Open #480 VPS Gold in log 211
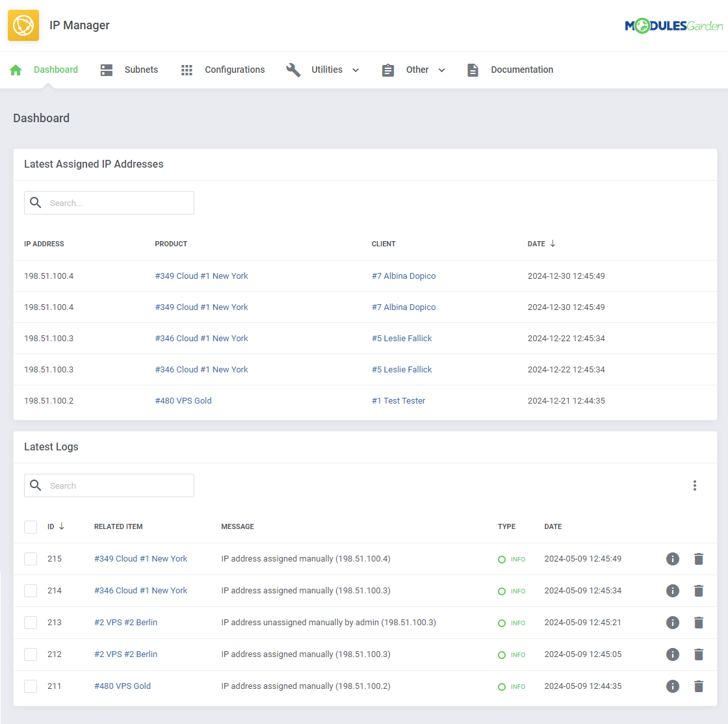The image size is (728, 724). coord(123,686)
